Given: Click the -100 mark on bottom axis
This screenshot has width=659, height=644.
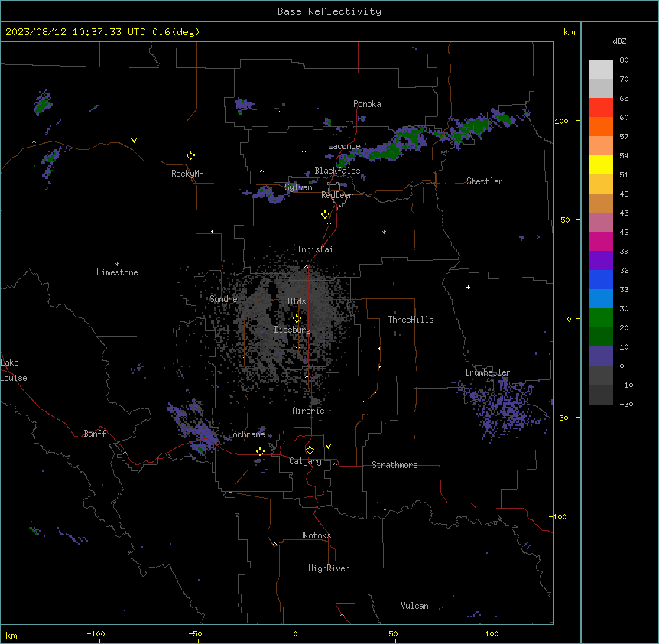Looking at the screenshot, I should [96, 633].
